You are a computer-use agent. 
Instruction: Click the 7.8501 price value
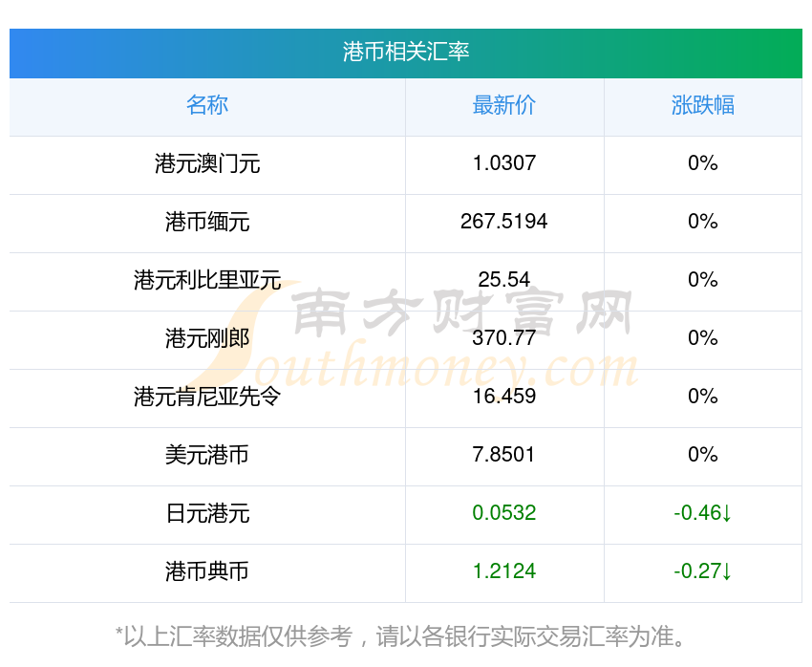(503, 454)
